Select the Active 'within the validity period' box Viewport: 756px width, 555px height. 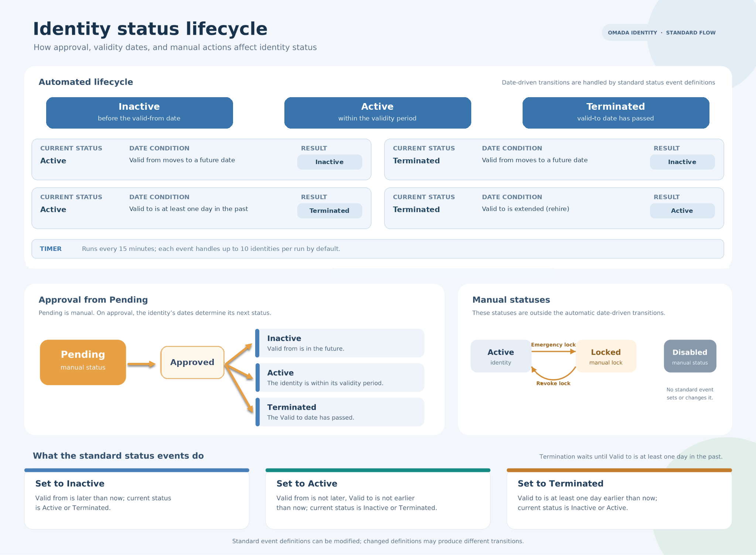(x=377, y=113)
